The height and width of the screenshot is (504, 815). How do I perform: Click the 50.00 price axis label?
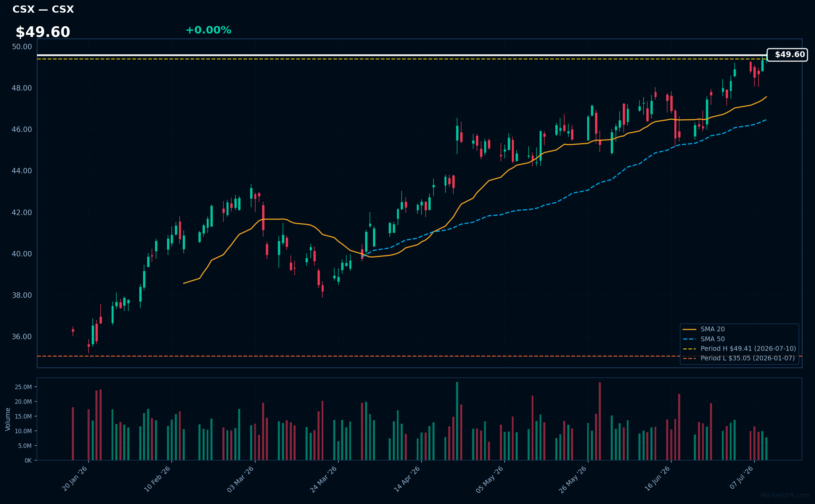pyautogui.click(x=22, y=47)
